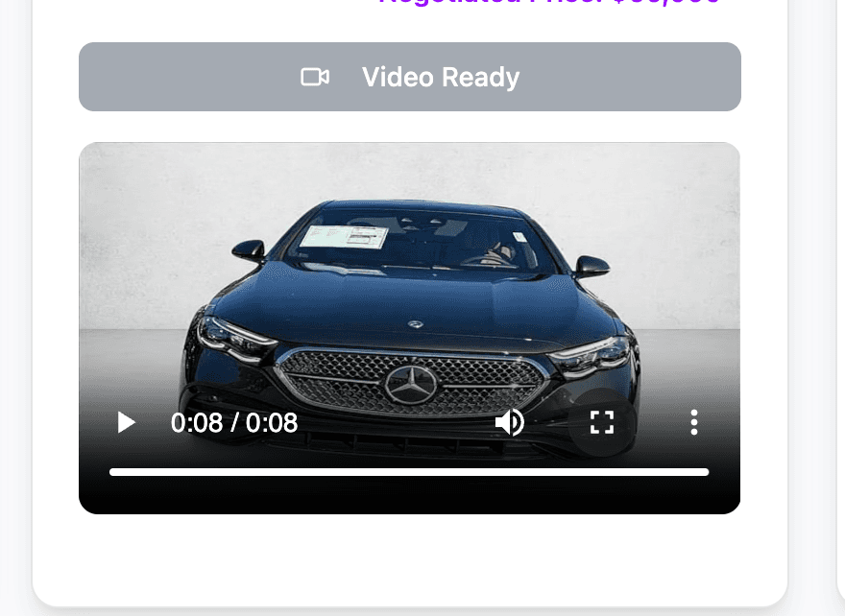Click the 0:08 / 0:08 time display
This screenshot has width=845, height=616.
234,422
